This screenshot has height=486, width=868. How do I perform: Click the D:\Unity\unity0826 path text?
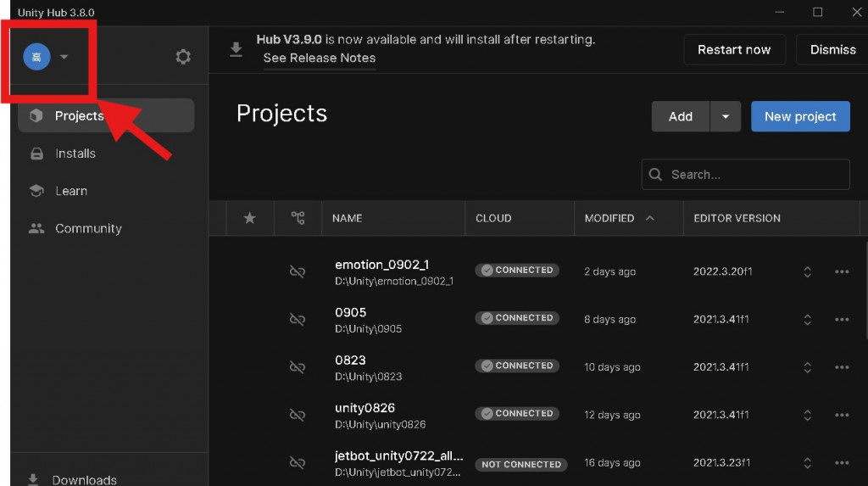click(x=381, y=424)
